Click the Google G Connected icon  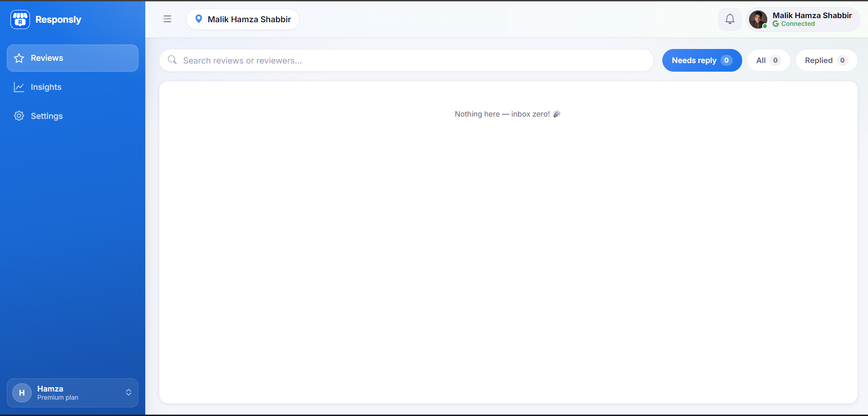[776, 24]
